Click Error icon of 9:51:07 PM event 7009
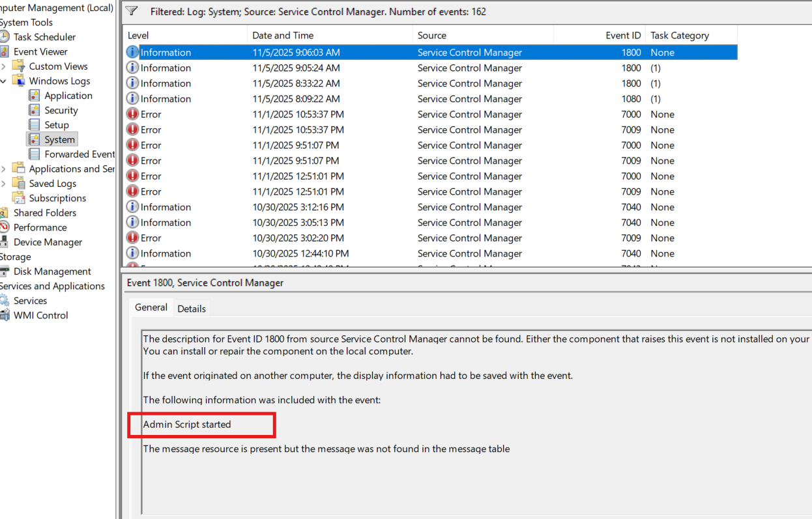812x519 pixels. [x=132, y=161]
